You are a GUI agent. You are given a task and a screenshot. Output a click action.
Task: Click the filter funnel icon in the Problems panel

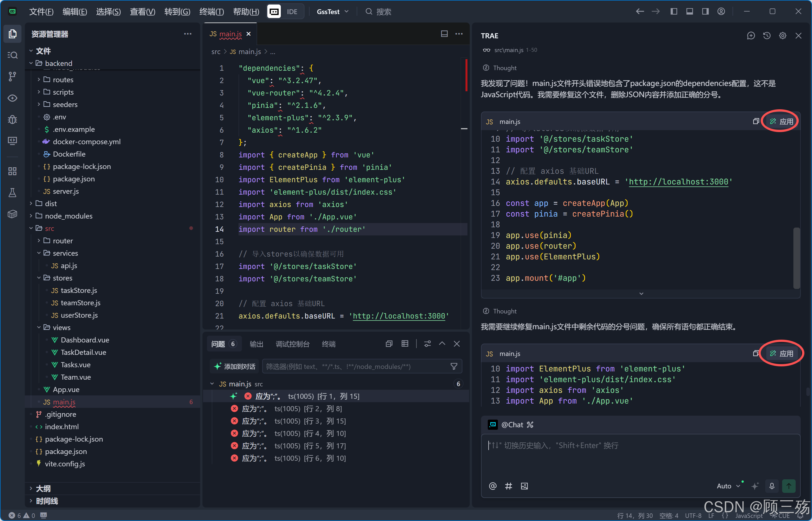[454, 366]
